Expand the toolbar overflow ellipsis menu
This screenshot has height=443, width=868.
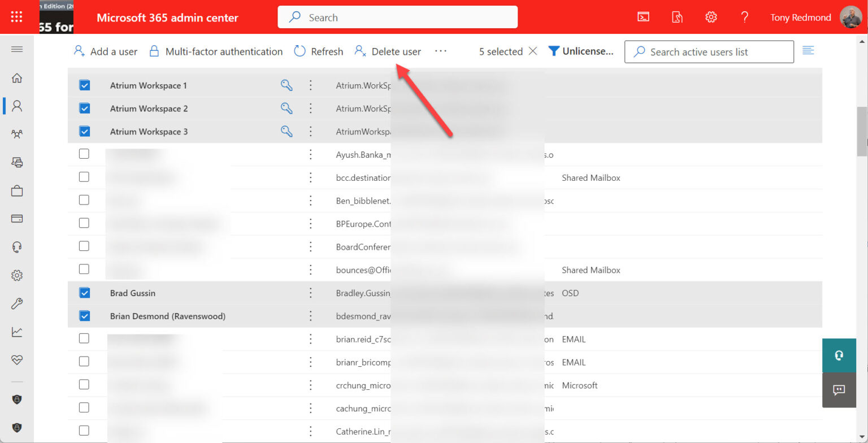click(441, 51)
